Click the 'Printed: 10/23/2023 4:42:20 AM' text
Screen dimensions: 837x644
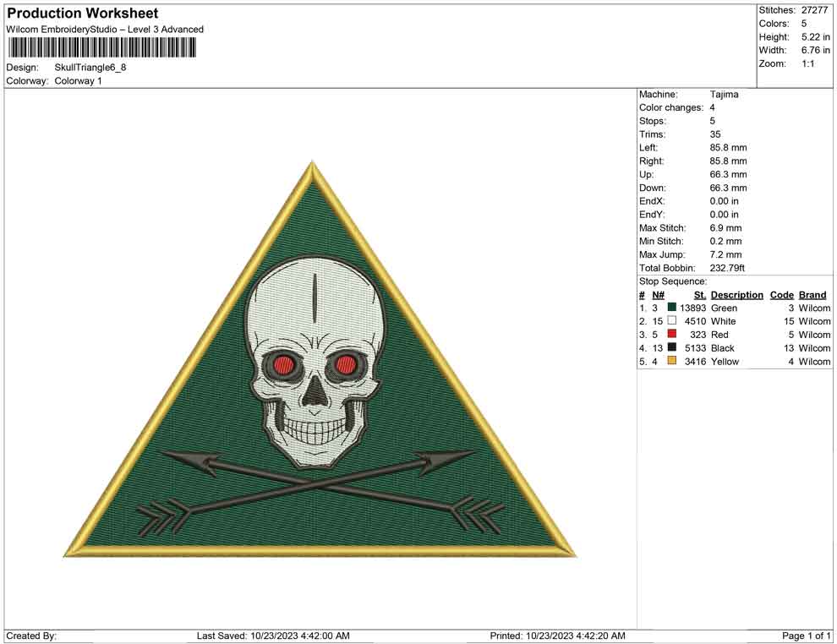557,636
